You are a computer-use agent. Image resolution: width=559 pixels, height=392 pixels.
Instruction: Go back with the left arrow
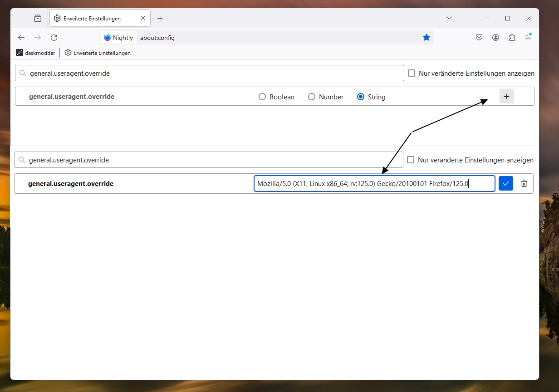21,38
